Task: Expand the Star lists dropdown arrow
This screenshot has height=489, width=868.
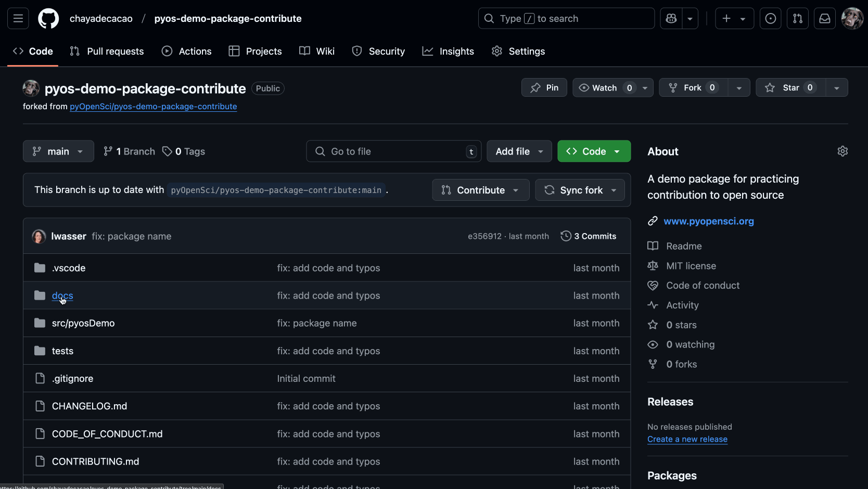Action: pos(837,87)
